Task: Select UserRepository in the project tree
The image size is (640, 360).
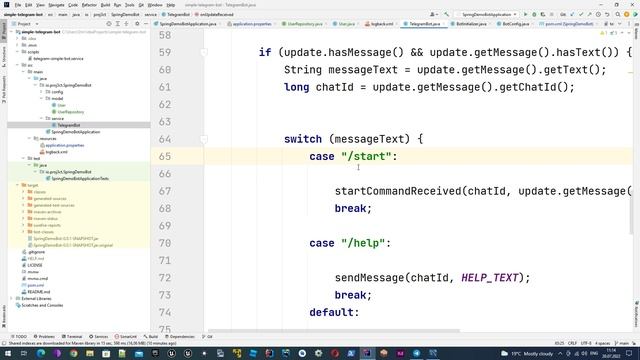Action: coord(71,112)
